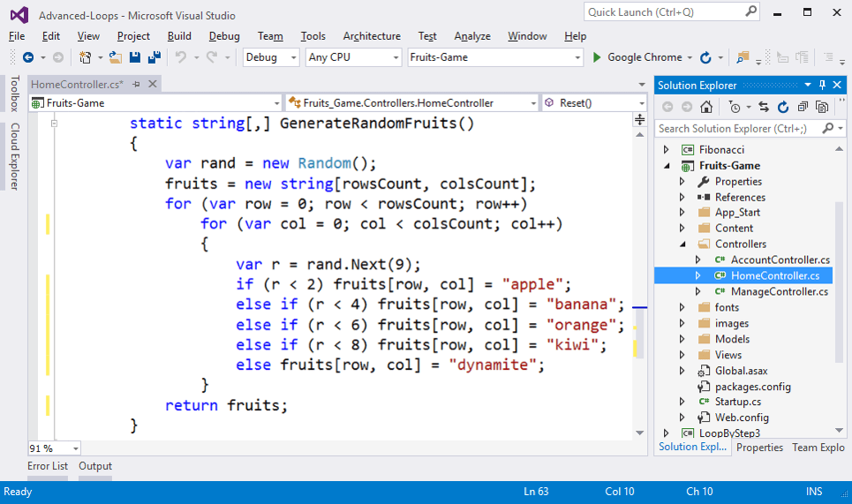852x504 pixels.
Task: Collapse the Fruits-Game project node
Action: (x=667, y=166)
